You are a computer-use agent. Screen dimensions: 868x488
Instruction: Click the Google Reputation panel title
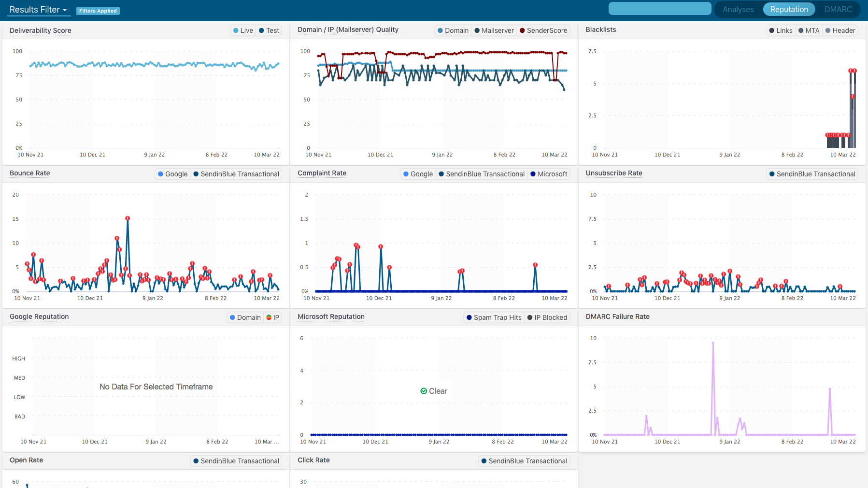tap(39, 316)
